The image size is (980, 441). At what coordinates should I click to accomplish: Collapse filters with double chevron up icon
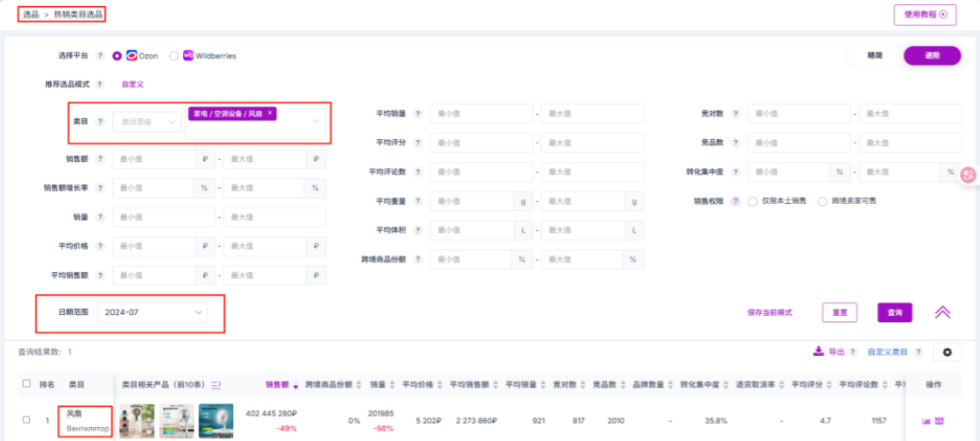coord(942,312)
